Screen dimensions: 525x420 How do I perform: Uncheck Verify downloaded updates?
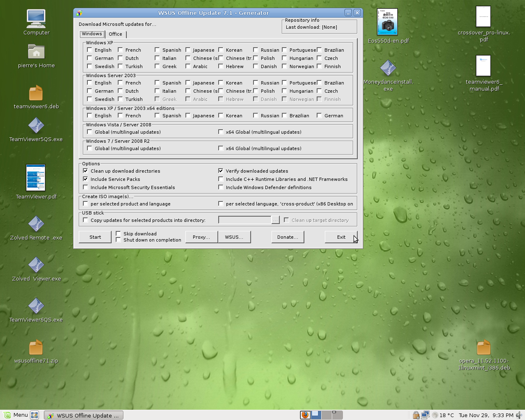click(x=221, y=171)
